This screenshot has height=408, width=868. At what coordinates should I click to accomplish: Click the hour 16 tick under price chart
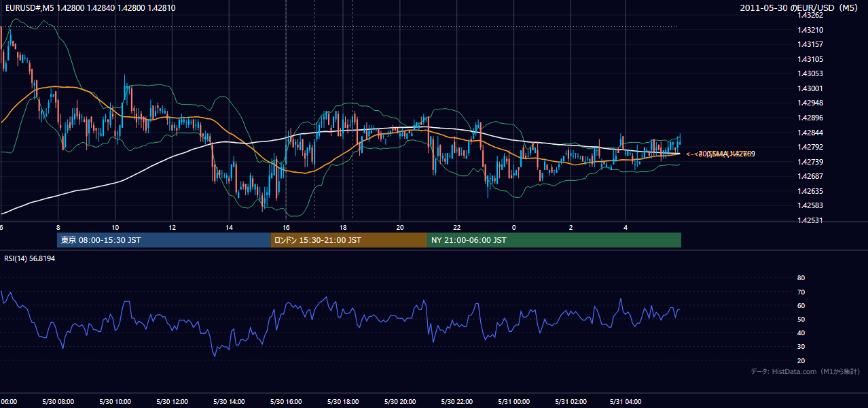(x=287, y=227)
